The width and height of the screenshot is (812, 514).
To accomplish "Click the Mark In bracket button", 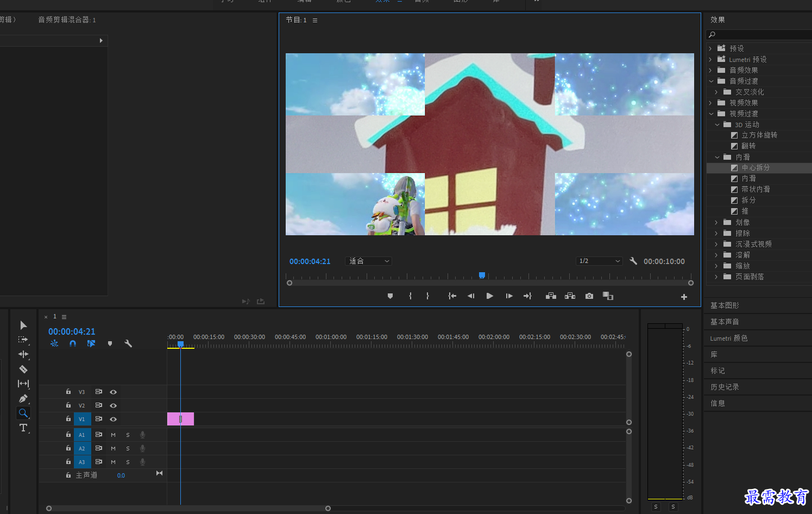I will (410, 296).
